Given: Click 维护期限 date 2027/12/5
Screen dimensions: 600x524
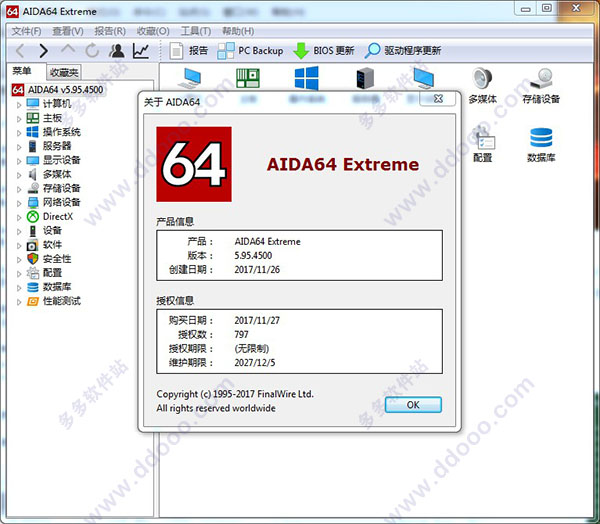Looking at the screenshot, I should 255,362.
